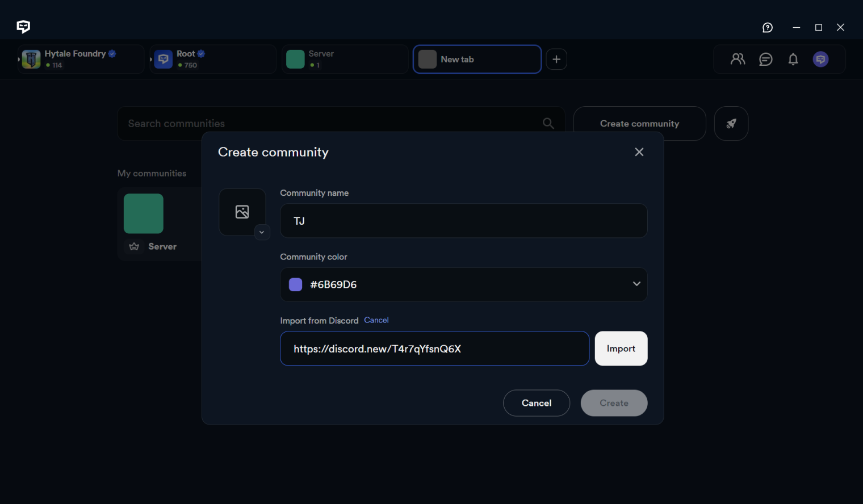Click the Cancel link beside Import from Discord
Viewport: 863px width, 504px height.
[376, 320]
